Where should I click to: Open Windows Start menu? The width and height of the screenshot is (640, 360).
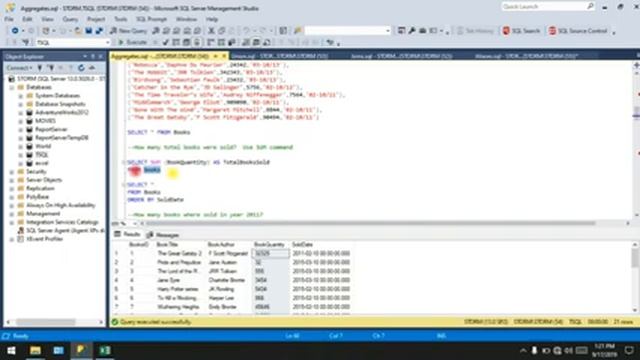(x=11, y=351)
